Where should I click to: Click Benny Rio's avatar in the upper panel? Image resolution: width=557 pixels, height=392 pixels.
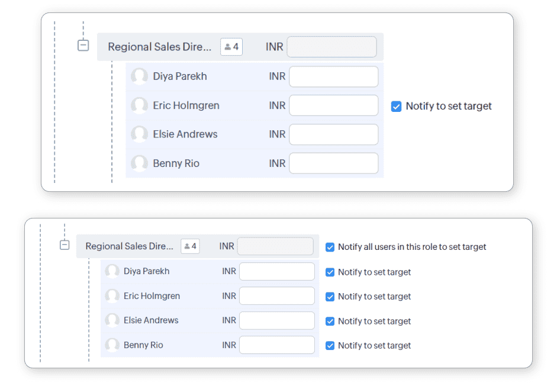point(139,163)
